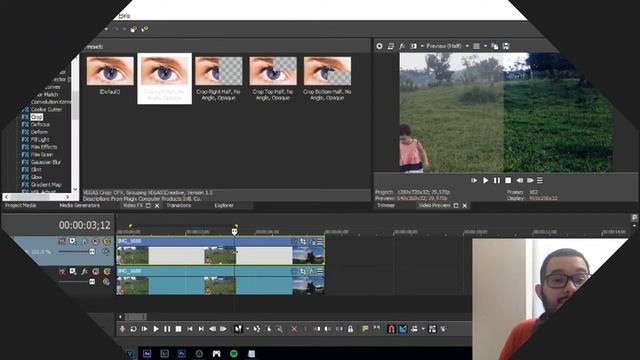Open event pan/crop on the top track clip
Viewport: 640px width, 360px height.
pos(303,242)
